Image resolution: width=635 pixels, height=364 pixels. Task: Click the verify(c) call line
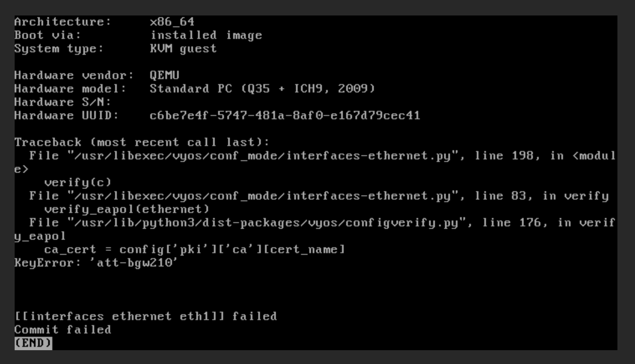click(x=77, y=183)
